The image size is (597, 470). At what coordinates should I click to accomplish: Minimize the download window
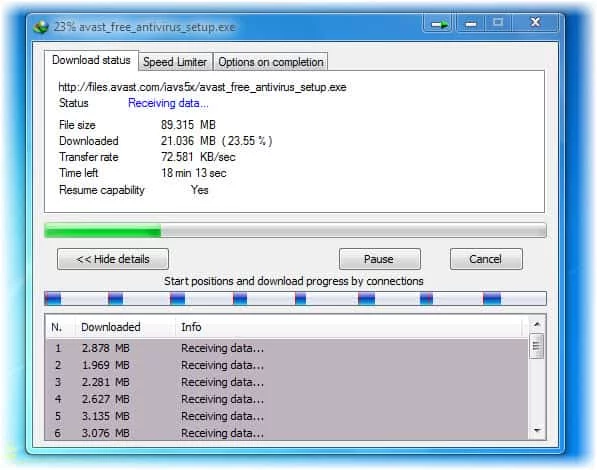[x=471, y=24]
